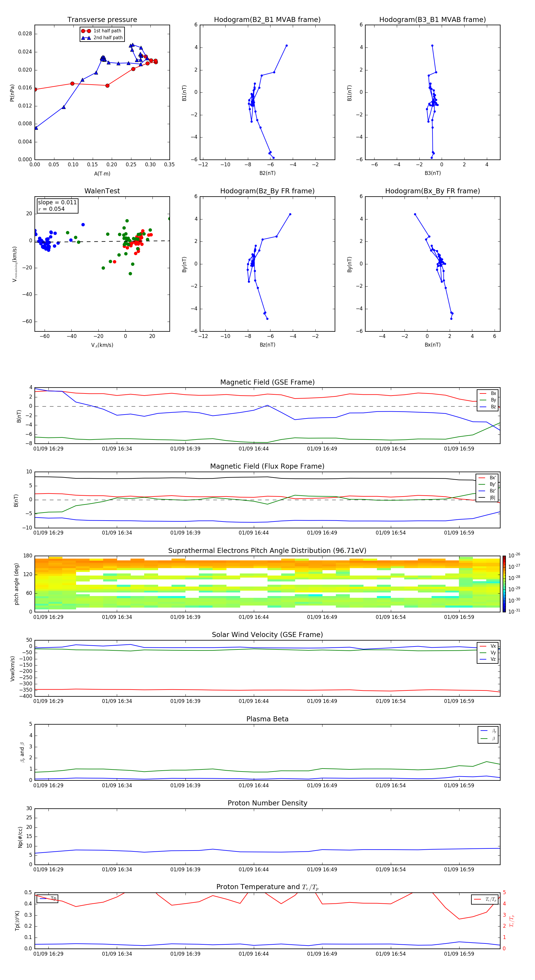Click the 'Np(#/cc)' axis label
The height and width of the screenshot is (980, 535).
[x=20, y=837]
